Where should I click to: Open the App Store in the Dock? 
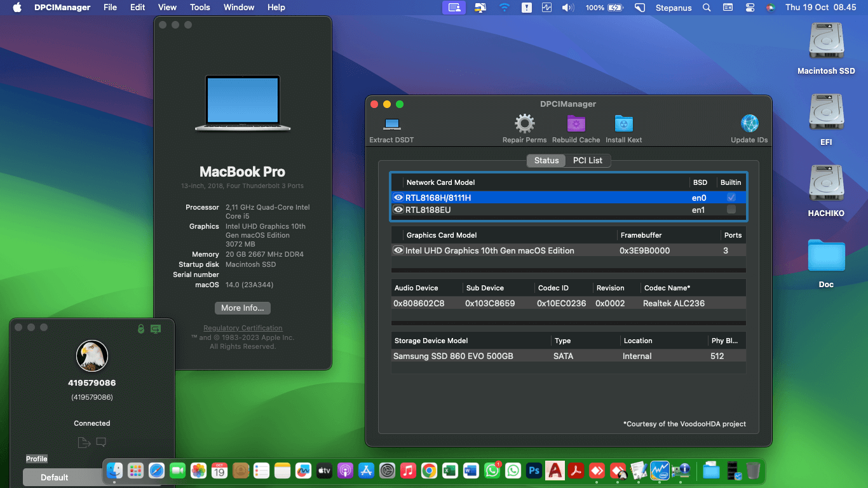pyautogui.click(x=366, y=471)
